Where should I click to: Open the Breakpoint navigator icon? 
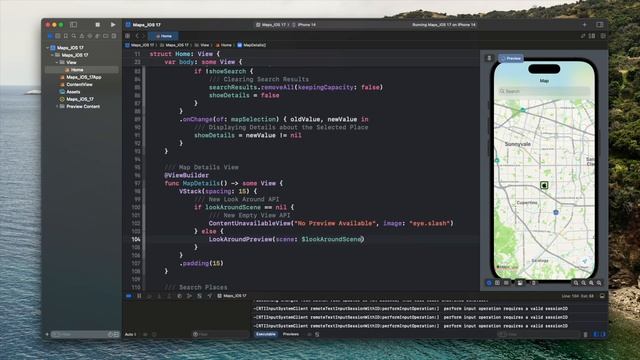(106, 36)
